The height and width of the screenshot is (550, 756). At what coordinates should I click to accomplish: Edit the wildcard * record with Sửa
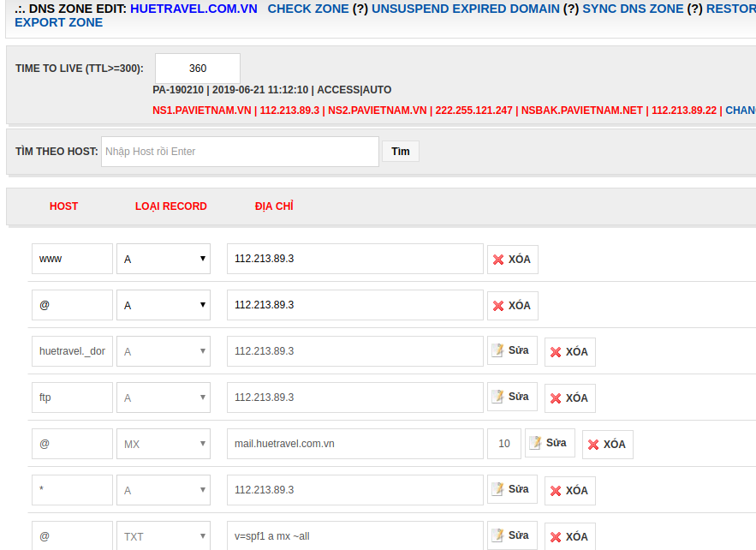[x=512, y=489]
